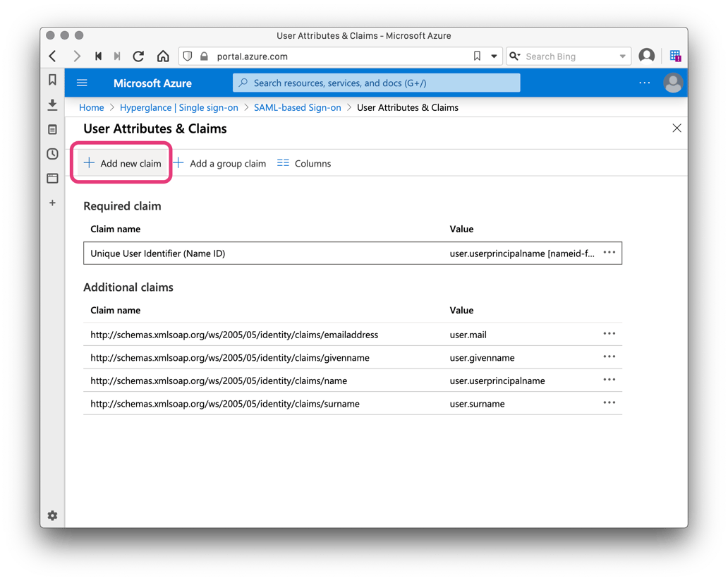Open browser settings via the gear icon

(51, 515)
